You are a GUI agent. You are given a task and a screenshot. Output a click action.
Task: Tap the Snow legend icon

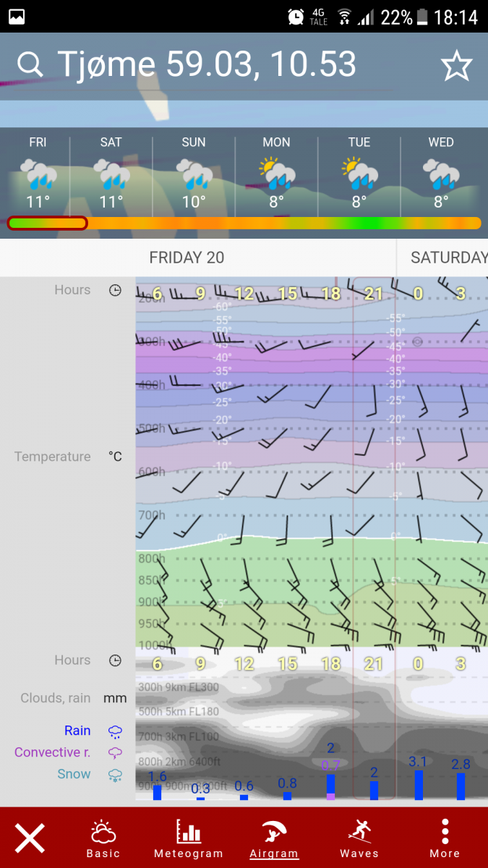[x=115, y=775]
